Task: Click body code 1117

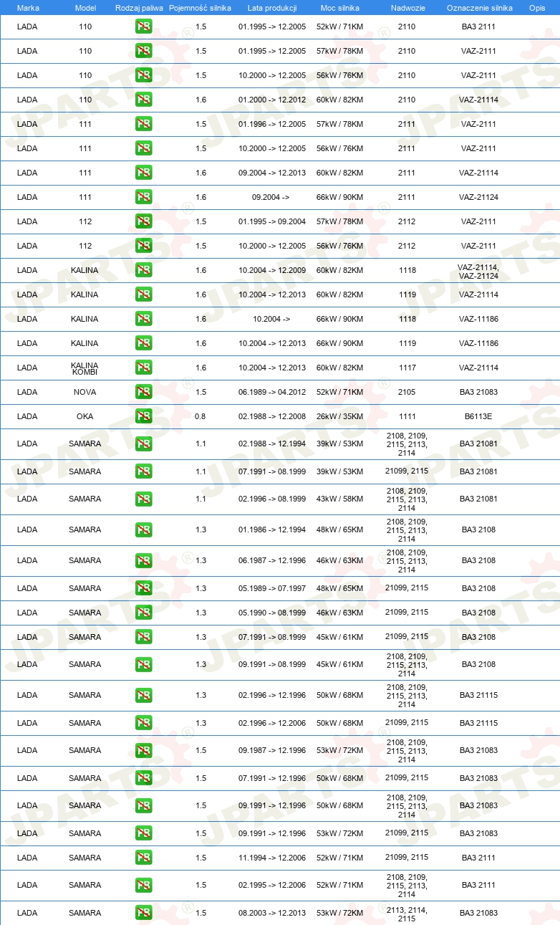Action: click(x=407, y=368)
